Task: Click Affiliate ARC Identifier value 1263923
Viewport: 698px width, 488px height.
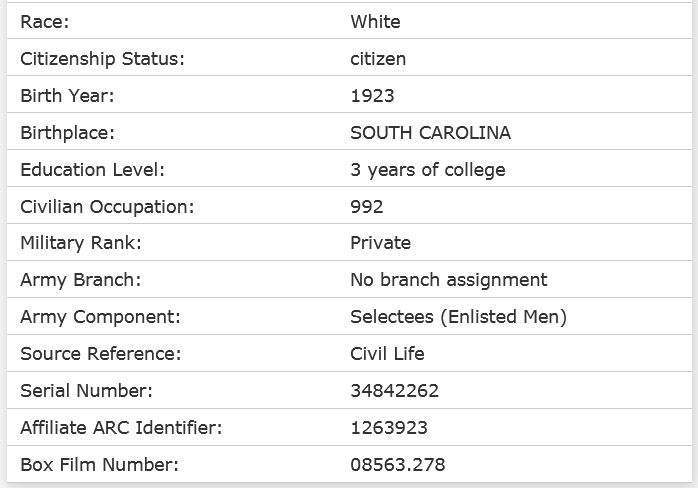Action: (x=389, y=428)
